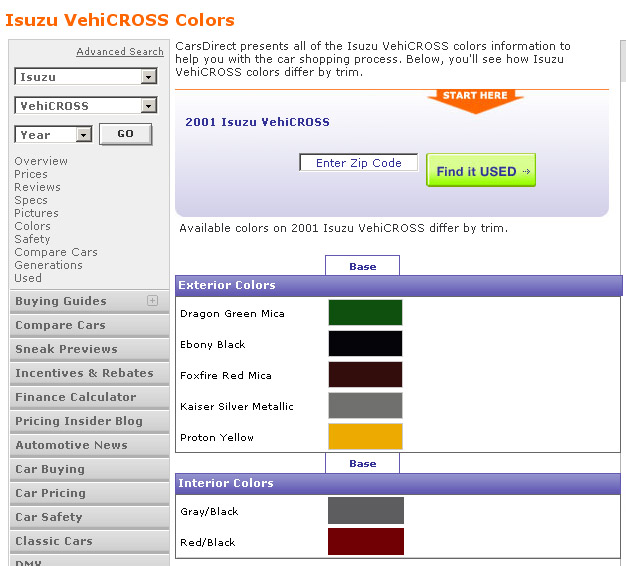Click the Kaiser Silver Metallic label
The image size is (626, 566).
pos(237,407)
